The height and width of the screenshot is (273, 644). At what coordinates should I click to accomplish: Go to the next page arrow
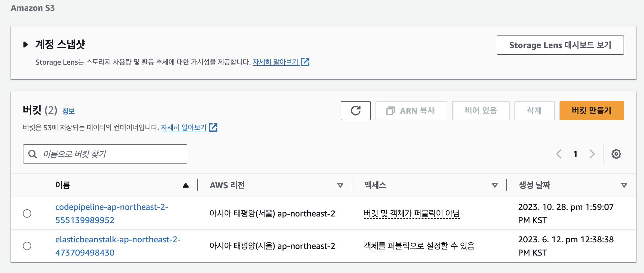[592, 154]
